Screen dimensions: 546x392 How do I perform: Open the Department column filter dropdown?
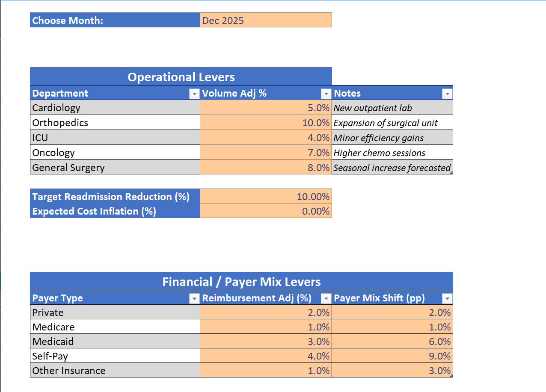194,94
